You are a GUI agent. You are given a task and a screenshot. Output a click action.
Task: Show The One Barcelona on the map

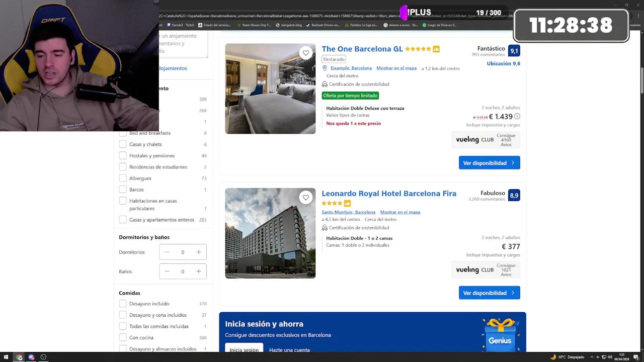point(396,68)
